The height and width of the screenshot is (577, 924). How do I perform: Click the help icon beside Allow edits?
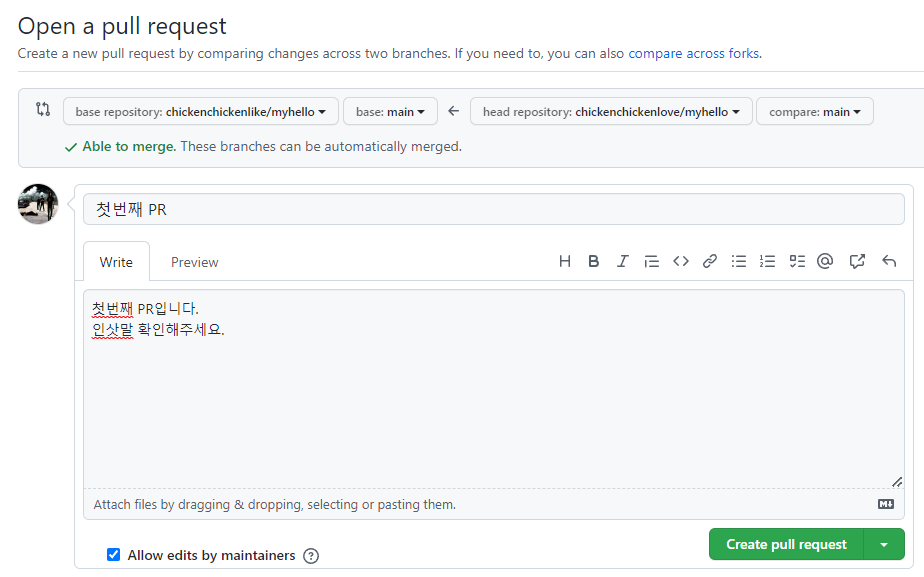point(311,556)
